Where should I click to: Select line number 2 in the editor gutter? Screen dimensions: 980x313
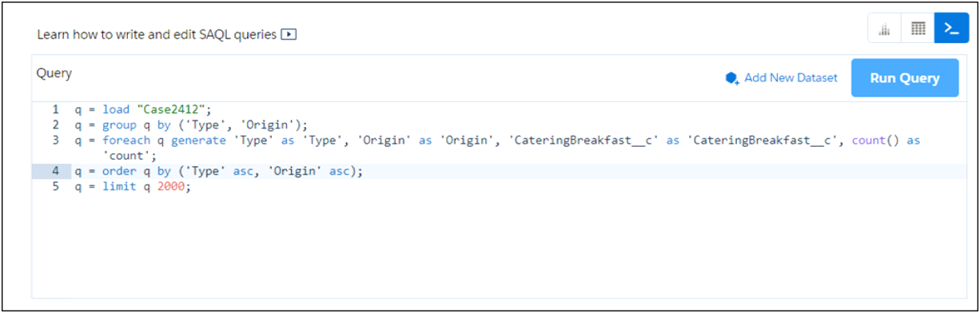pos(55,125)
